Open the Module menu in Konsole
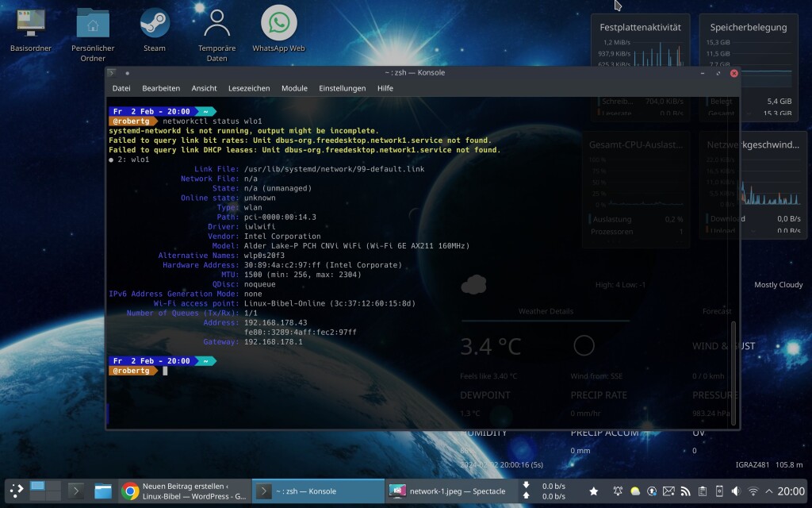 295,88
